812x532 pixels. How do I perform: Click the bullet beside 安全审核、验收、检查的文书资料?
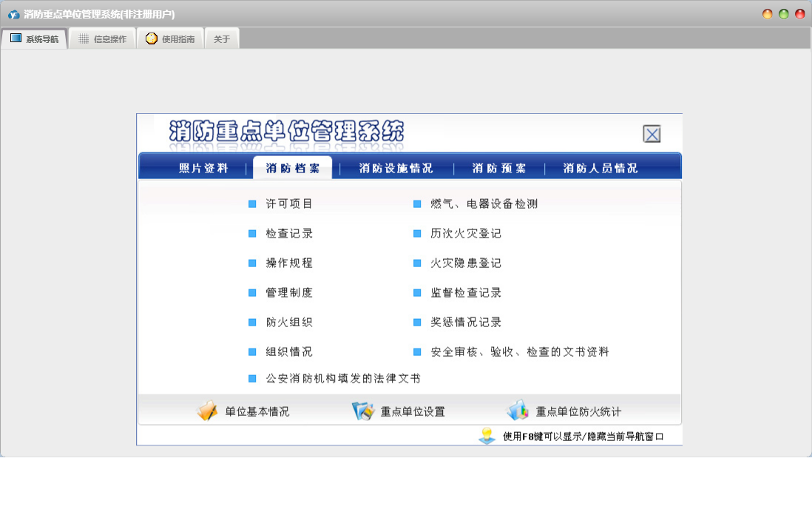417,351
